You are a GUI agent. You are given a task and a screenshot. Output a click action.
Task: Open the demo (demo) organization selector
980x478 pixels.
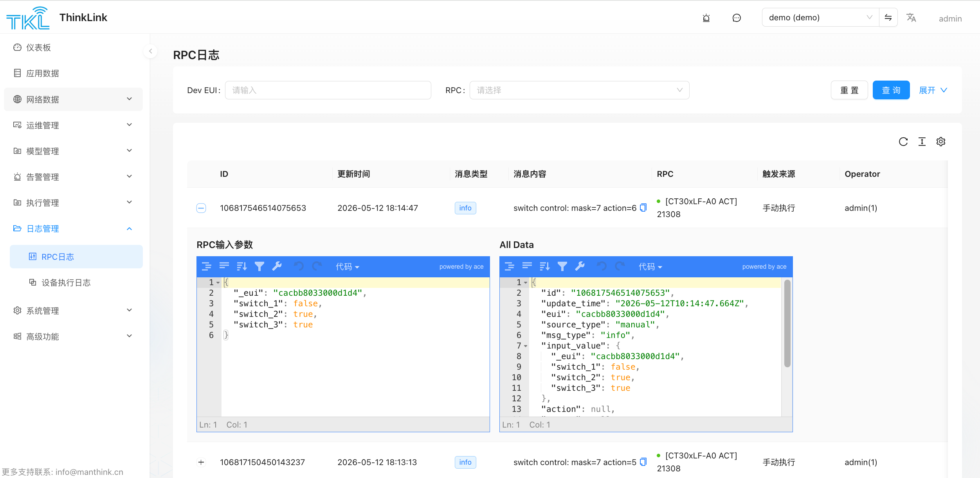[820, 18]
